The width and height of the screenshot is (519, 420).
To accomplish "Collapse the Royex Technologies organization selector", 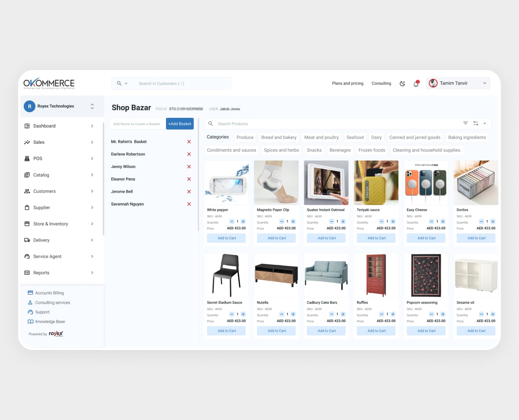I will [92, 106].
